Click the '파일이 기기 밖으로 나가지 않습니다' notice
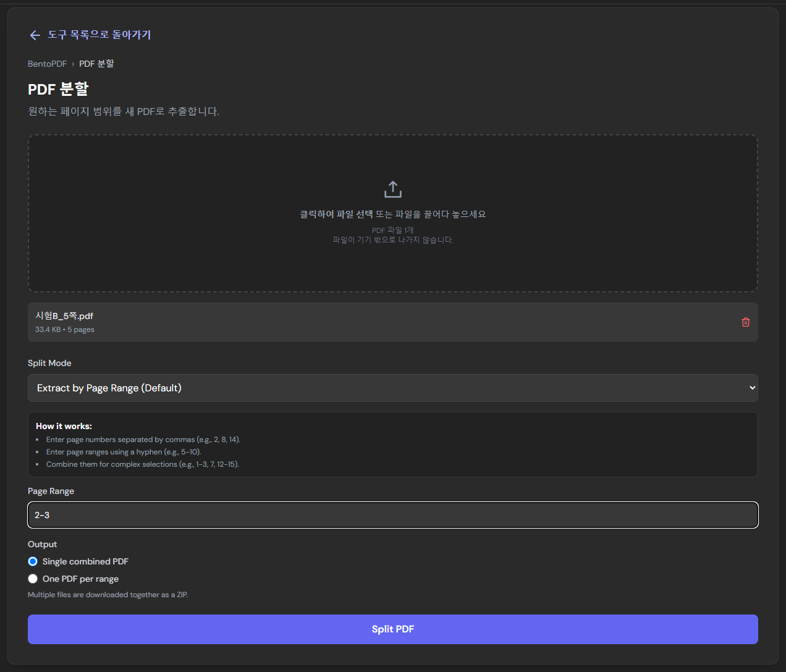This screenshot has width=786, height=672. tap(393, 240)
